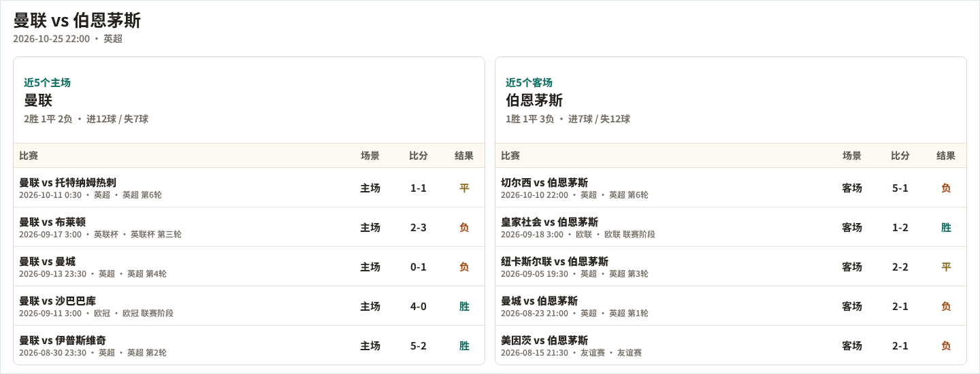Image resolution: width=980 pixels, height=374 pixels.
Task: Select team name 曼联 in the home card
Action: [x=38, y=100]
